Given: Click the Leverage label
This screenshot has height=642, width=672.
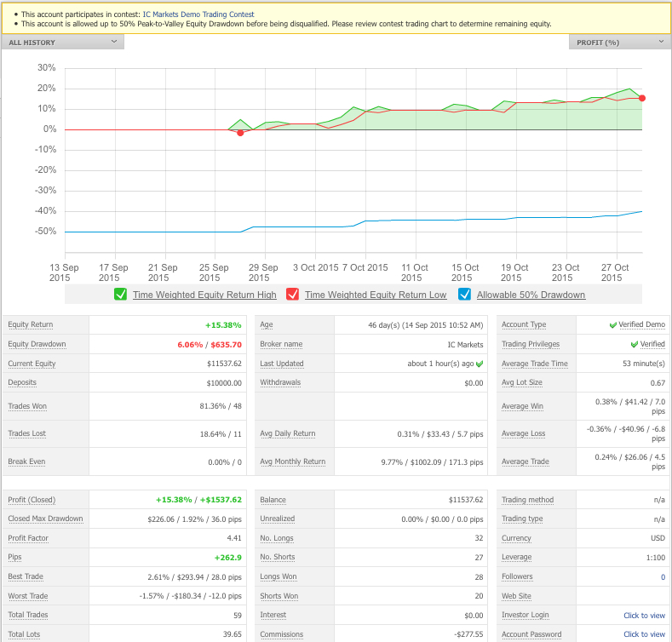Looking at the screenshot, I should pos(516,557).
